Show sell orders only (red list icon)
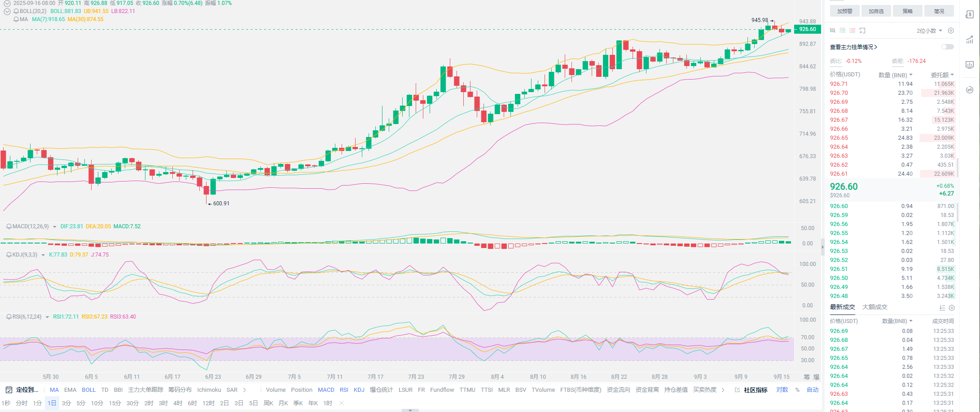The image size is (980, 412). pyautogui.click(x=853, y=31)
